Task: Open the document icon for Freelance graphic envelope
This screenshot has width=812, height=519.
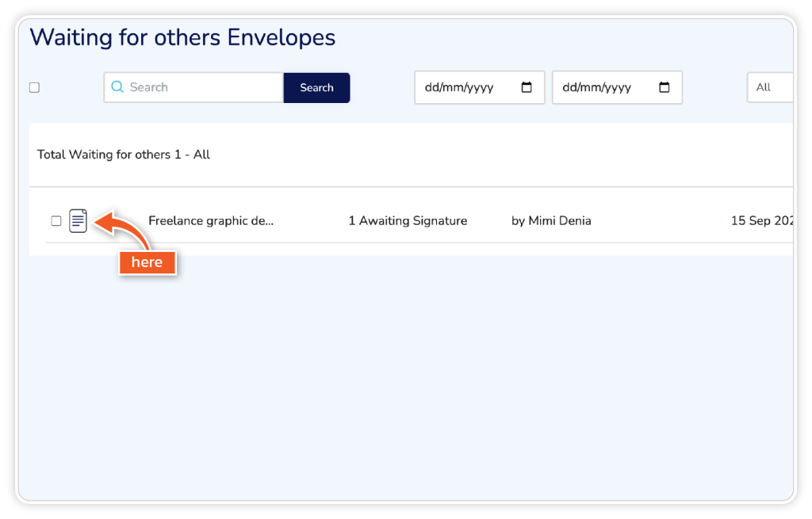Action: point(78,220)
